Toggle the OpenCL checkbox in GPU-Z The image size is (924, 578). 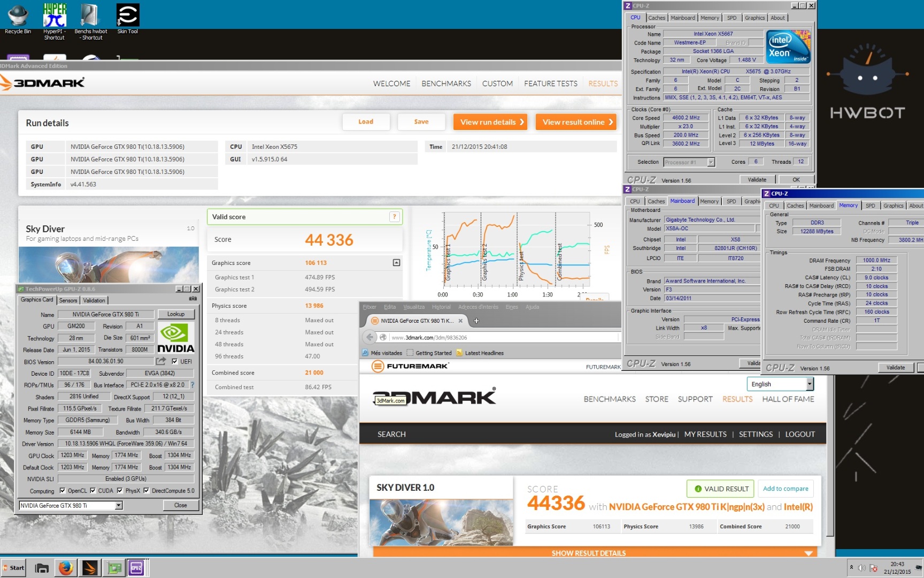pos(63,490)
